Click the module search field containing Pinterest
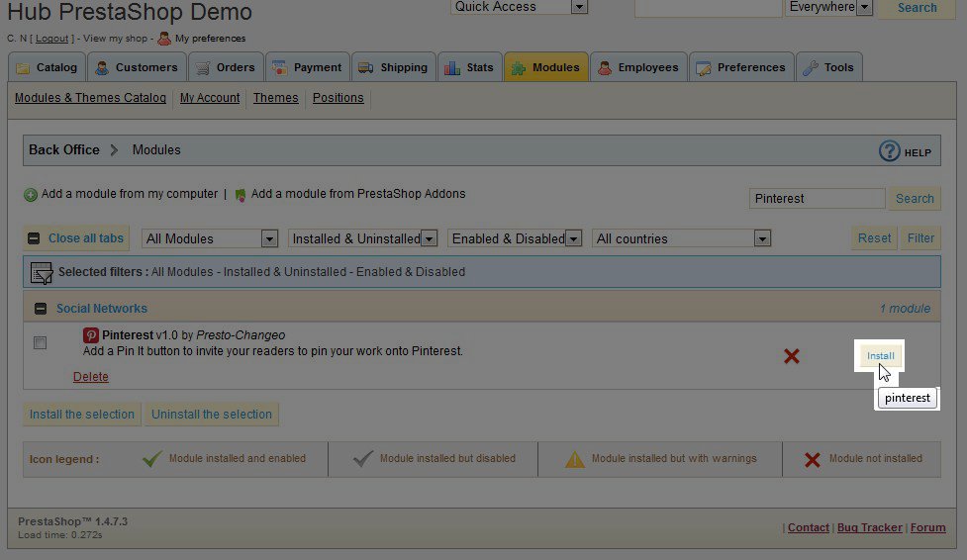Viewport: 967px width, 560px height. tap(817, 199)
